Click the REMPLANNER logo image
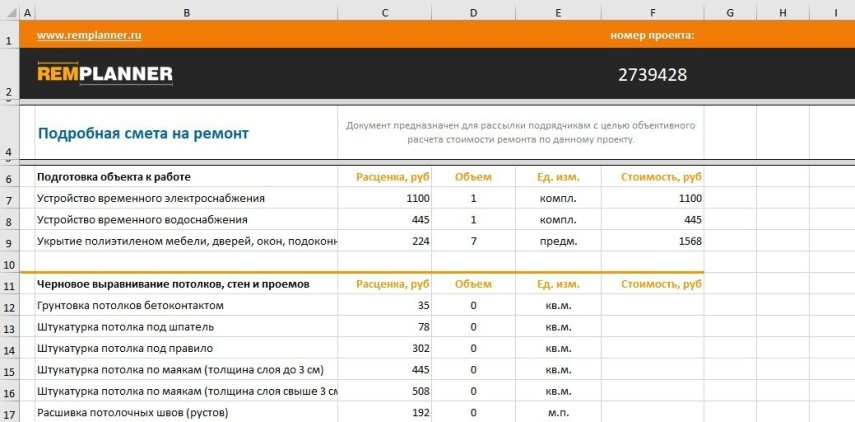The width and height of the screenshot is (855, 422). tap(105, 74)
